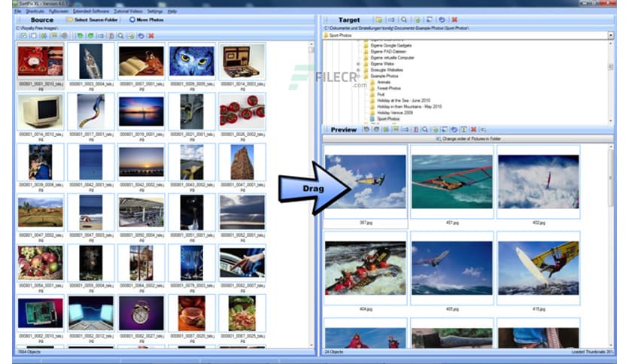Select the Fruit folder in tree

381,94
